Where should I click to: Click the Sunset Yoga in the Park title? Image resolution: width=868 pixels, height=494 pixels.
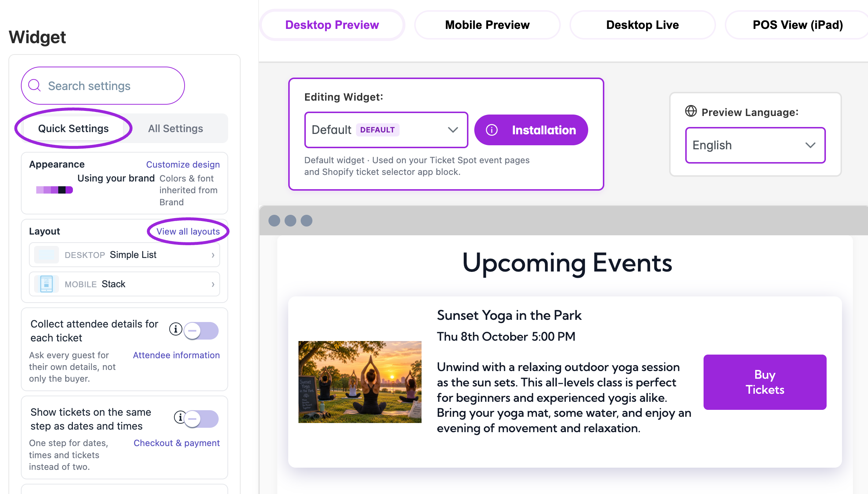click(x=509, y=315)
